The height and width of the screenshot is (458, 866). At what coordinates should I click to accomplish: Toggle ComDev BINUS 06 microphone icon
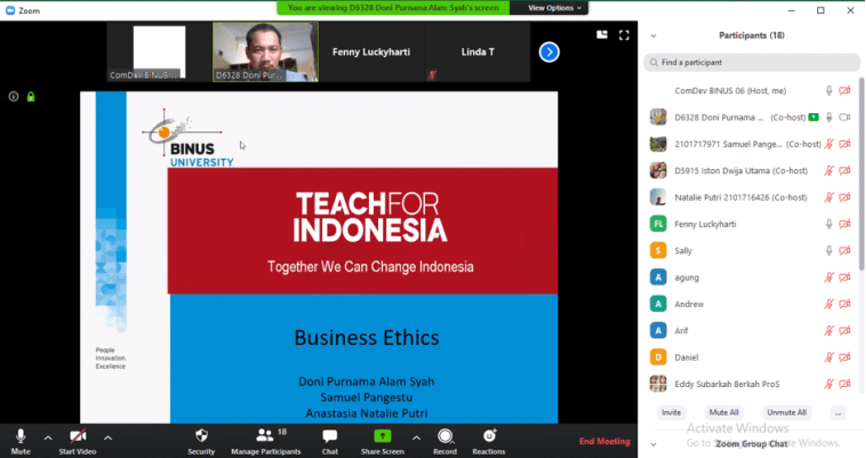pos(829,91)
